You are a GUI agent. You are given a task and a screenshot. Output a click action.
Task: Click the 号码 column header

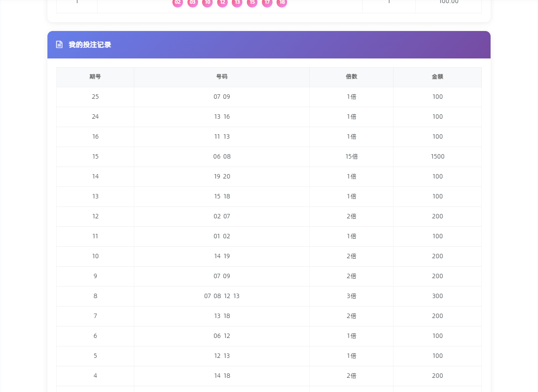click(222, 77)
